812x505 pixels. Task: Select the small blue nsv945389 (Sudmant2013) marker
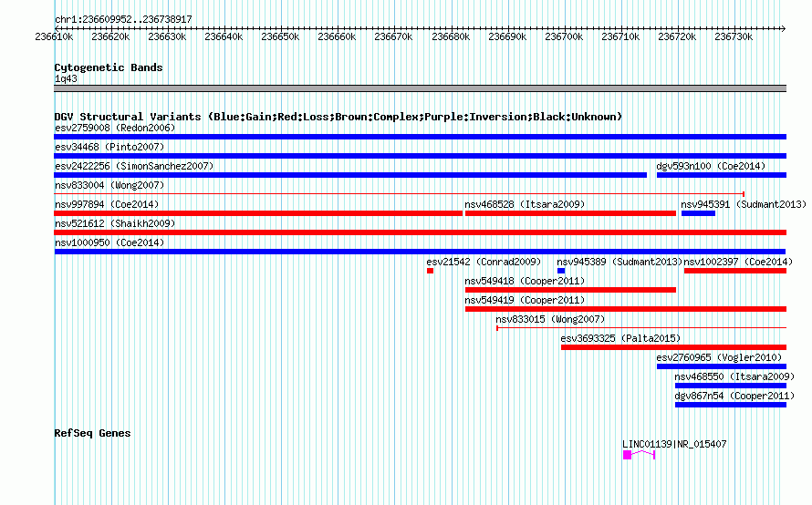coord(561,271)
